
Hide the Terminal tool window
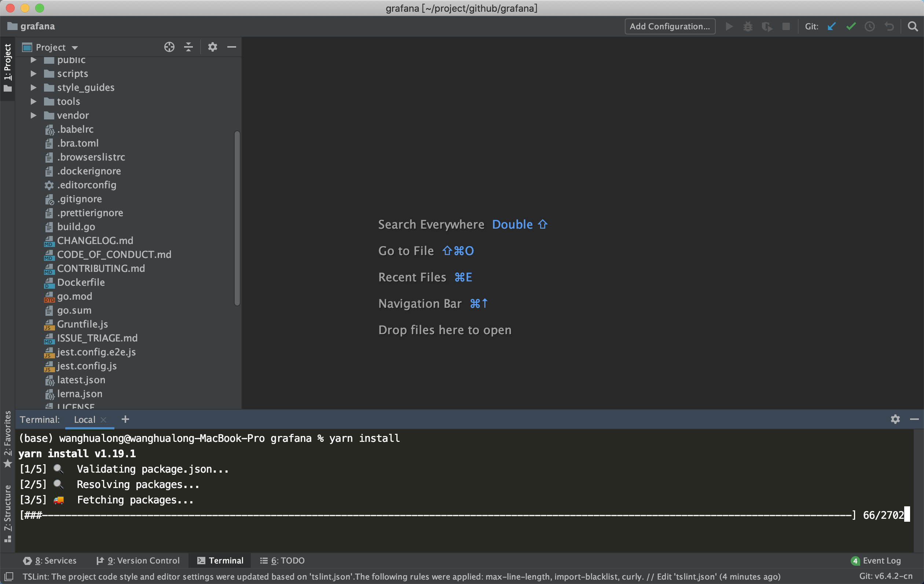point(914,419)
